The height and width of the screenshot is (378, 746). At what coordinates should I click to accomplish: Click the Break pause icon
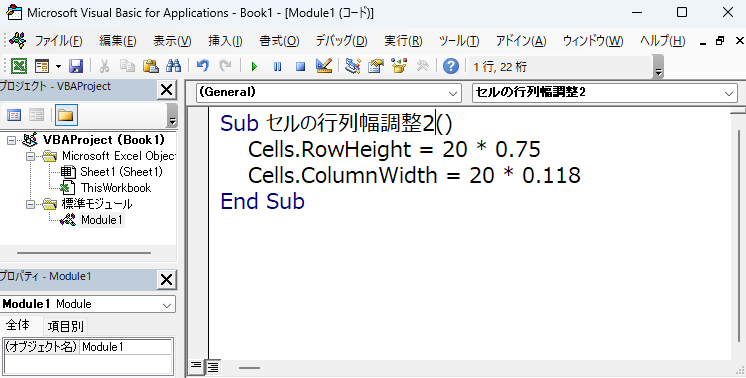[x=277, y=67]
